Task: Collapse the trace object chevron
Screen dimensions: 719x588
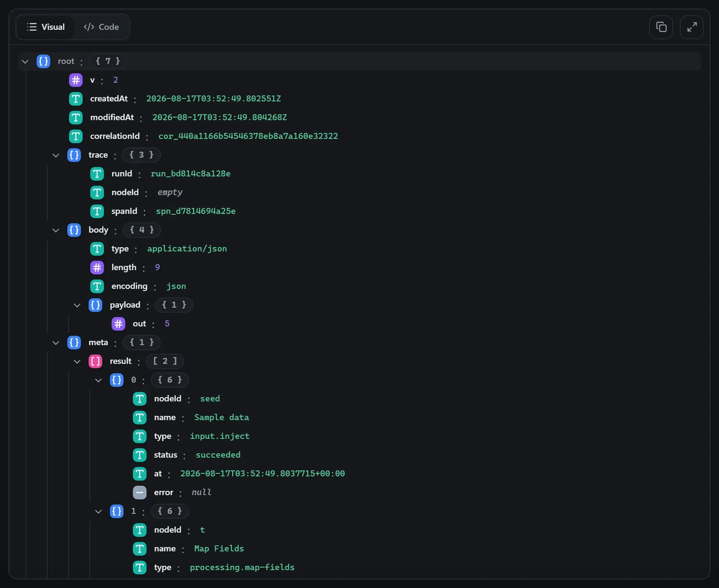Action: coord(56,155)
